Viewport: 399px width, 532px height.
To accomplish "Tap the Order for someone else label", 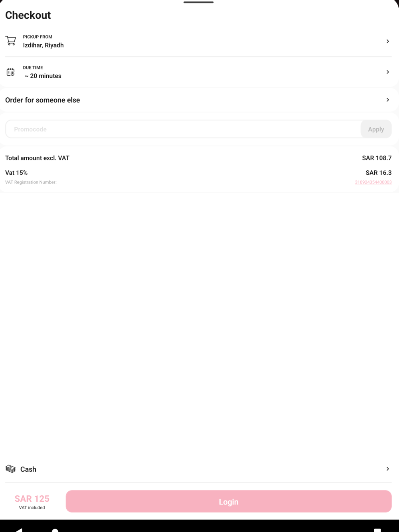I will [x=43, y=100].
